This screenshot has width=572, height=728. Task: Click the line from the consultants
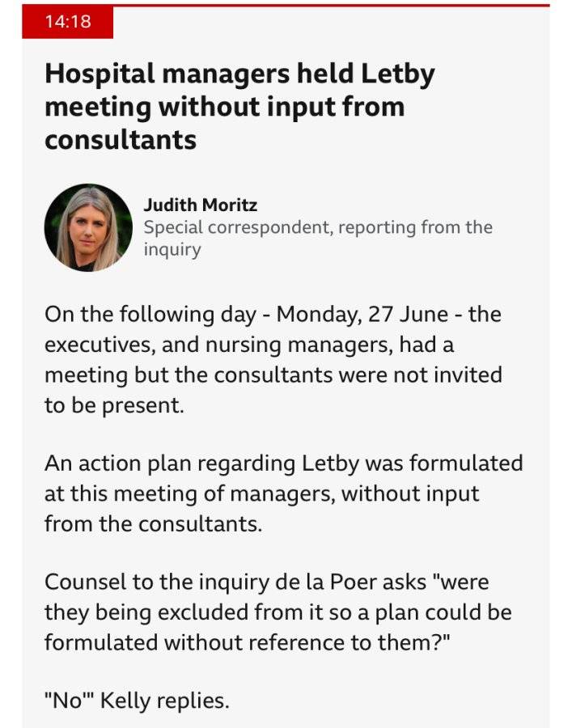pos(154,524)
